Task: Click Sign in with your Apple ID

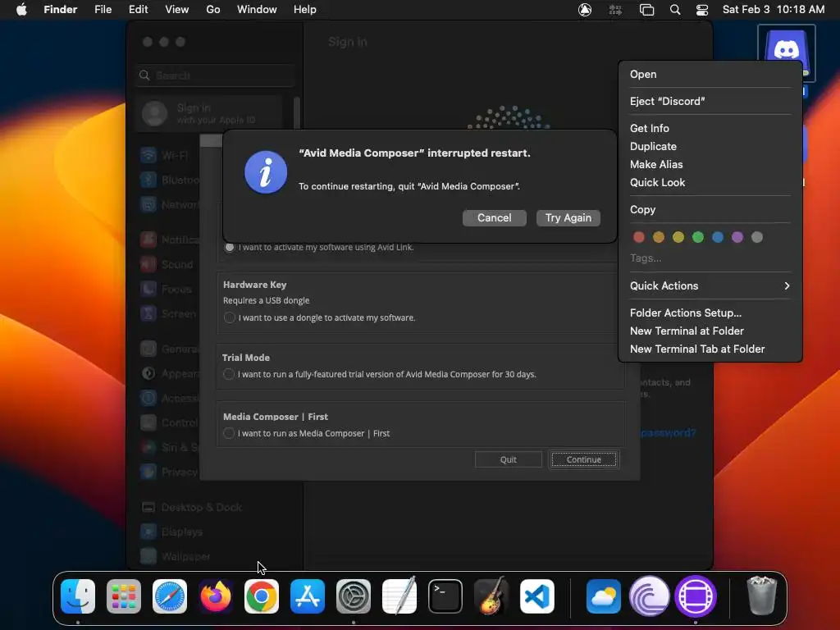Action: pos(208,113)
